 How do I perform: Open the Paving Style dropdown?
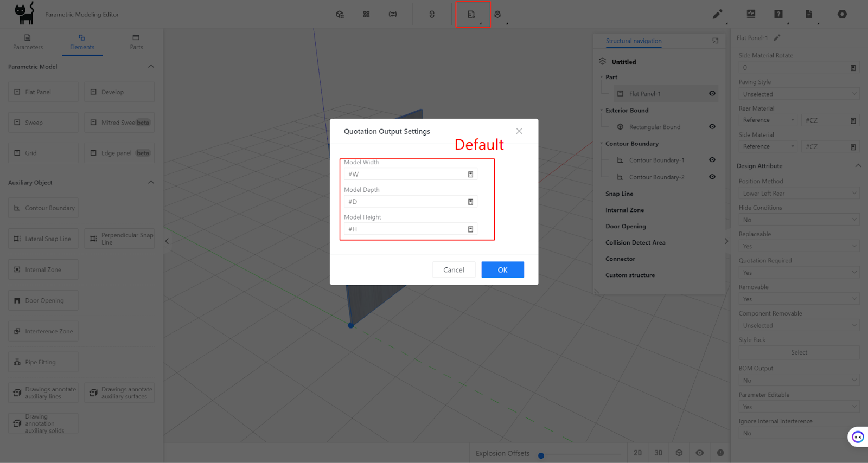click(799, 94)
